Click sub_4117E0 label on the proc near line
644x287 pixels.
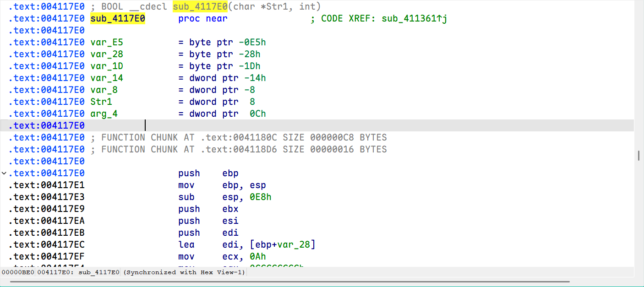(x=118, y=19)
